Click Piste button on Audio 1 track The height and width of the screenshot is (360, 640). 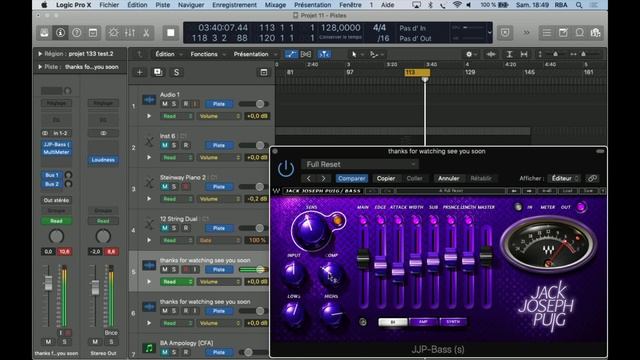tap(219, 104)
